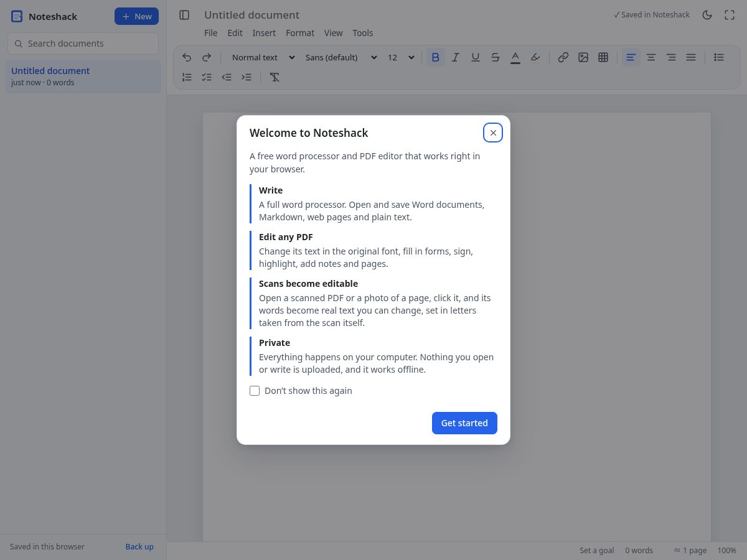Clear text formatting icon
The height and width of the screenshot is (560, 747).
tap(275, 77)
